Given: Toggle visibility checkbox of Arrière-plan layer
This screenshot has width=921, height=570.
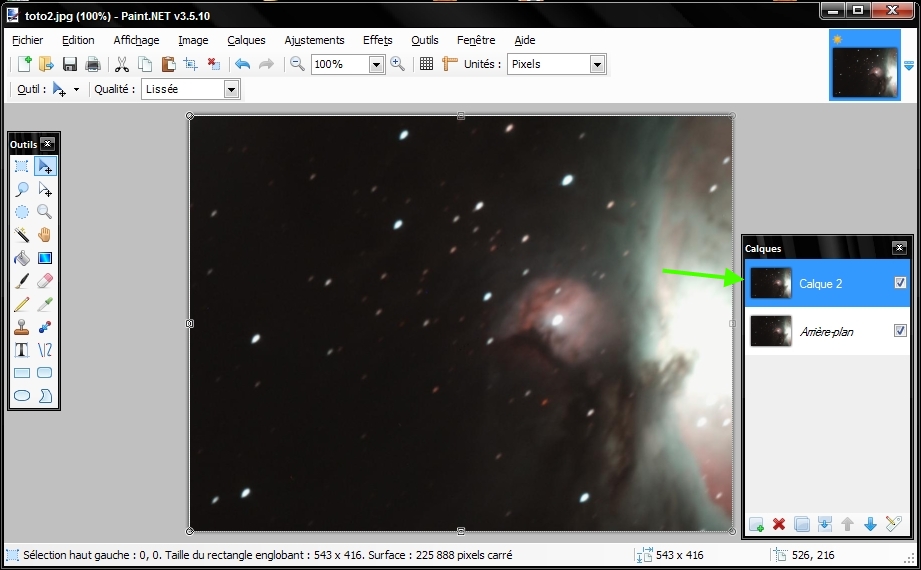Looking at the screenshot, I should point(900,331).
